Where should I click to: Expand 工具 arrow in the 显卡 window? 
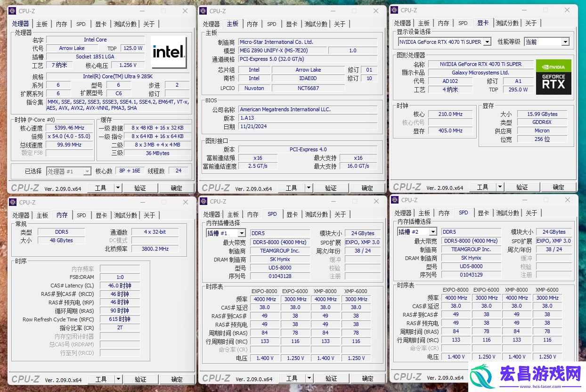(500, 187)
